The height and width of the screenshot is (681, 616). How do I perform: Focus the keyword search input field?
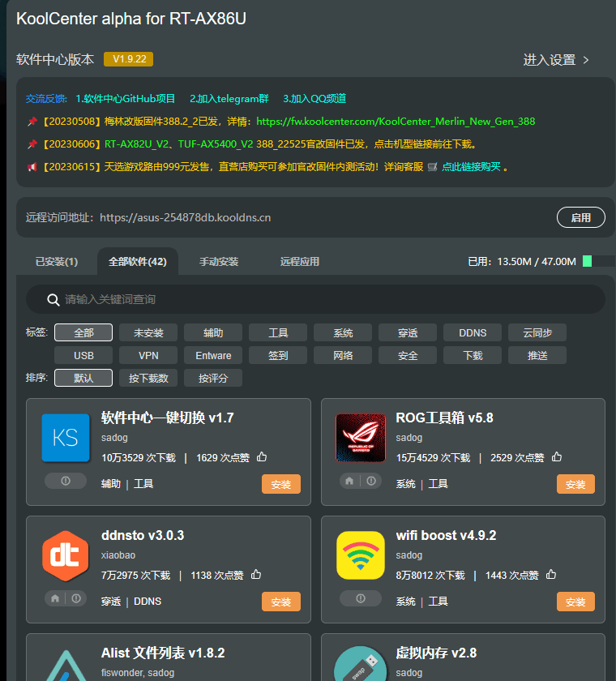[315, 299]
